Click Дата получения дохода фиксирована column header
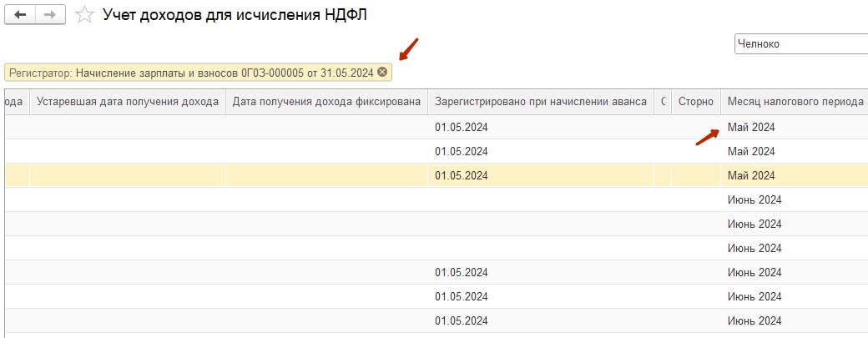868x338 pixels. [326, 102]
